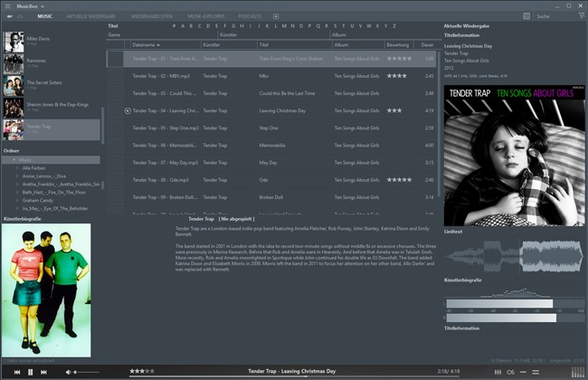Image resolution: width=588 pixels, height=380 pixels.
Task: Seek within the Liedtext waveform display
Action: [x=514, y=256]
